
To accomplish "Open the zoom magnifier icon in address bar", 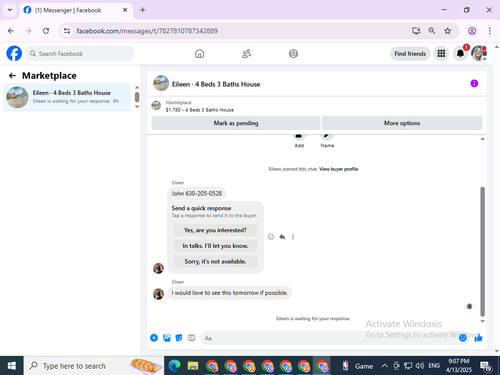I will pos(432,31).
